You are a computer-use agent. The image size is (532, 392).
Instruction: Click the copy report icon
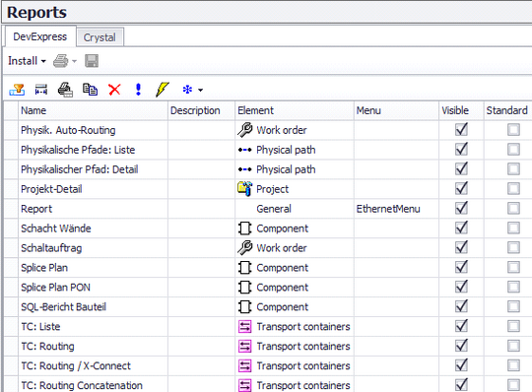(90, 90)
